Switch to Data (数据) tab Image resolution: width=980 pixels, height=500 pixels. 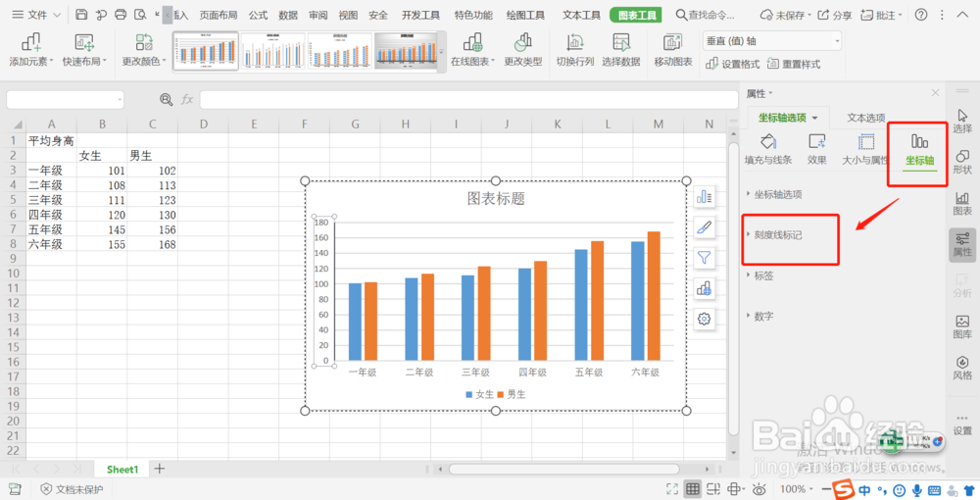click(x=287, y=15)
